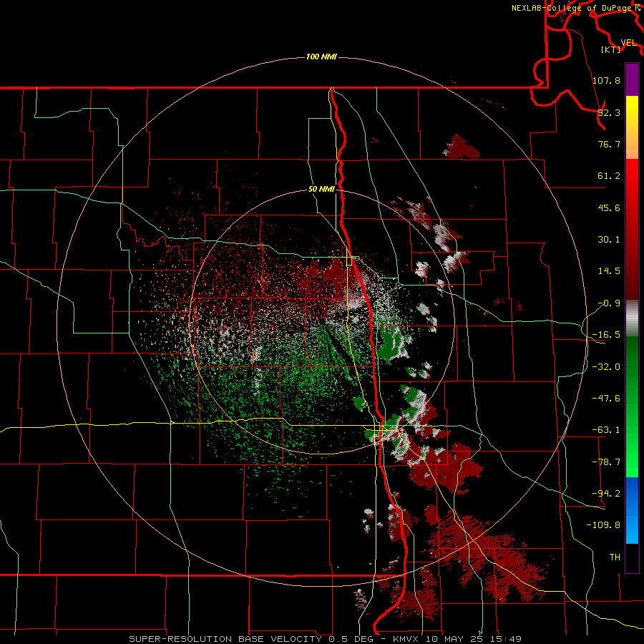644x644 pixels.
Task: Click the 14.5 velocity scale value
Action: (x=609, y=271)
